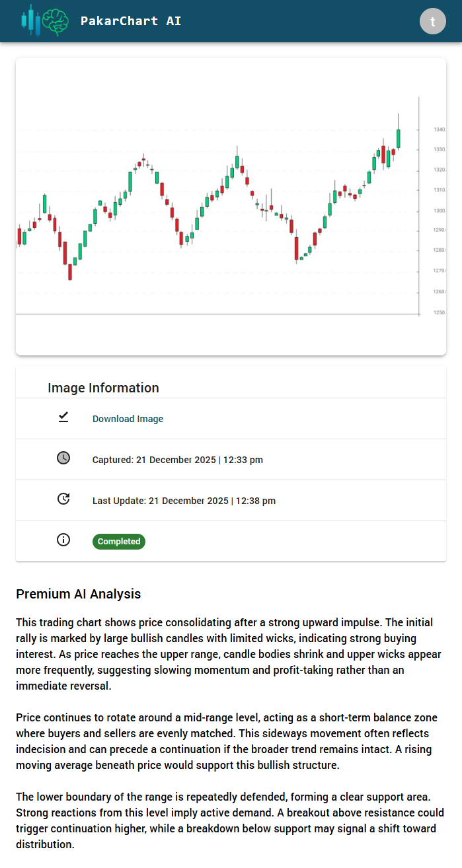Click the 1300 price label on chart axis
The height and width of the screenshot is (868, 462).
pyautogui.click(x=440, y=211)
